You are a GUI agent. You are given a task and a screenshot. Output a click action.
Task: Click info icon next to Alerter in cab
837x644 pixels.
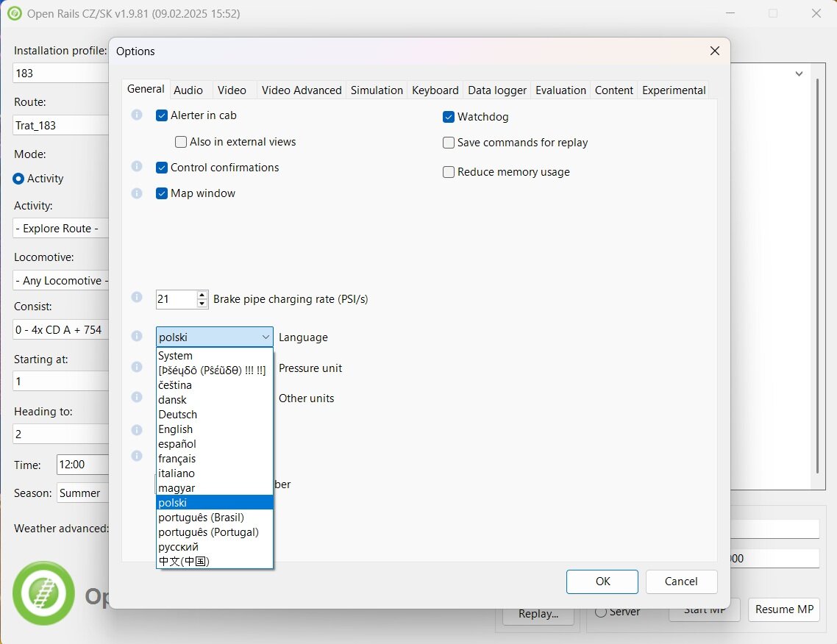(x=137, y=115)
